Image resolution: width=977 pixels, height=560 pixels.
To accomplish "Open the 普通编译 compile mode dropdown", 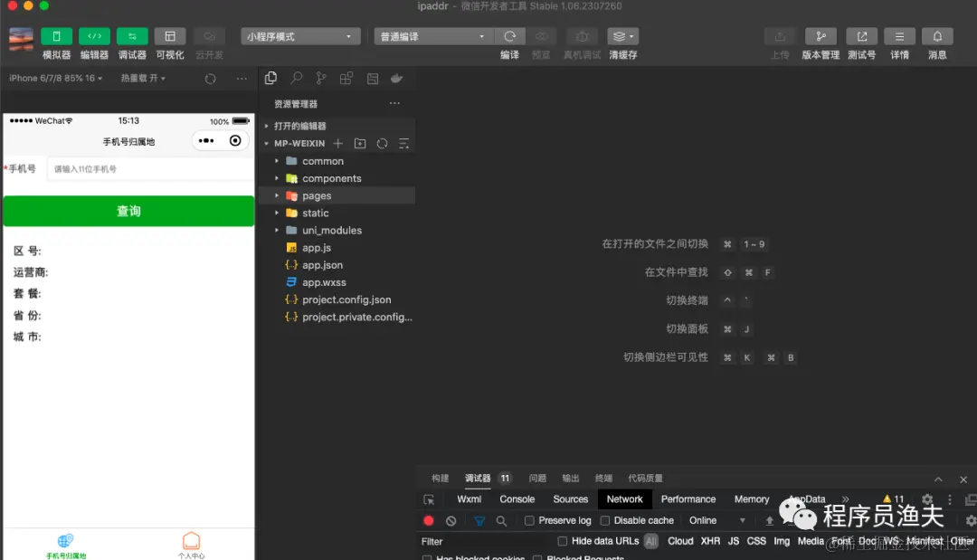I will [432, 35].
